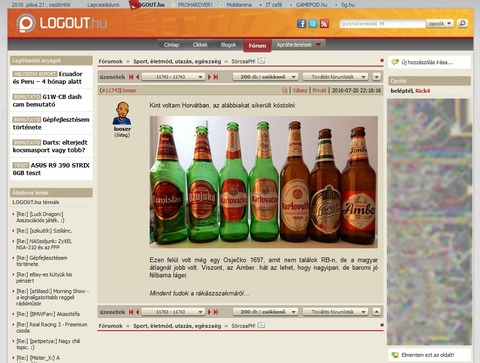The height and width of the screenshot is (363, 480).
Task: Click the looser user avatar
Action: click(122, 113)
